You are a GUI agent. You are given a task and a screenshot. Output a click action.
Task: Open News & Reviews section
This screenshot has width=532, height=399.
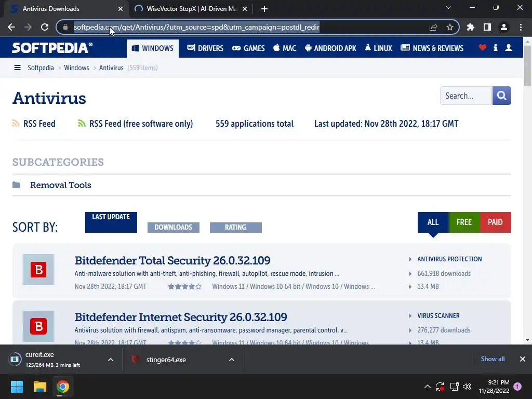pyautogui.click(x=432, y=48)
